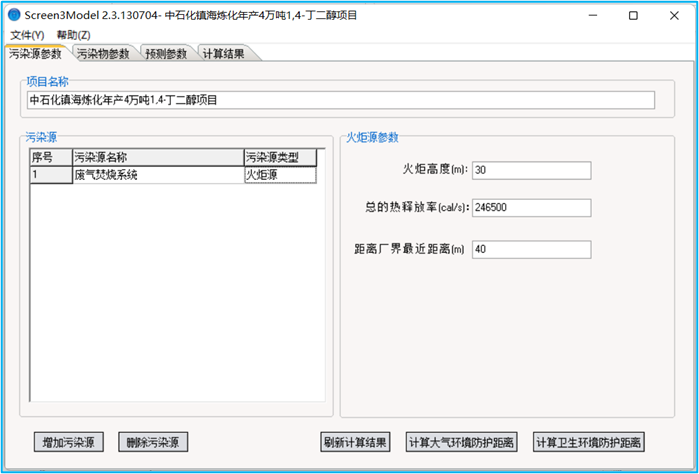This screenshot has width=699, height=474.
Task: Open the 帮助(Z) menu
Action: (74, 35)
